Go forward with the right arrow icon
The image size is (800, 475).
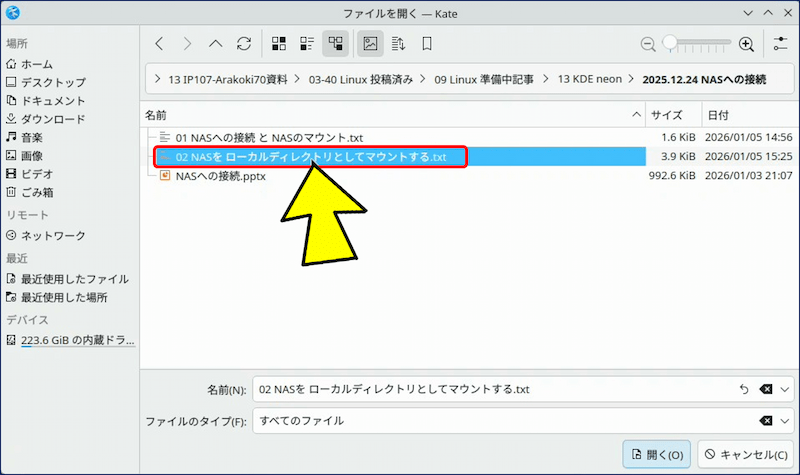pyautogui.click(x=187, y=44)
